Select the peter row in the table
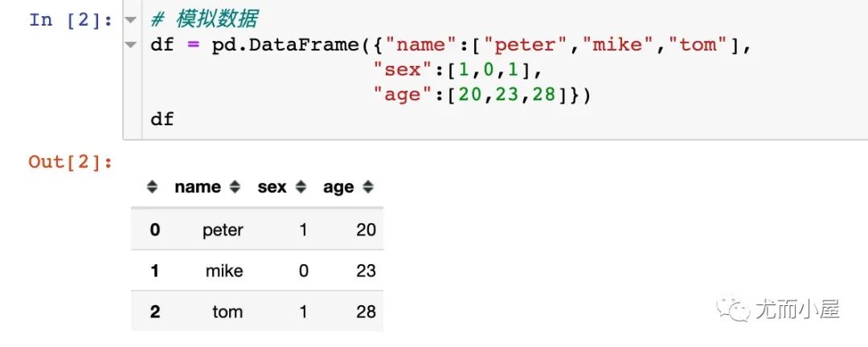 pyautogui.click(x=257, y=229)
